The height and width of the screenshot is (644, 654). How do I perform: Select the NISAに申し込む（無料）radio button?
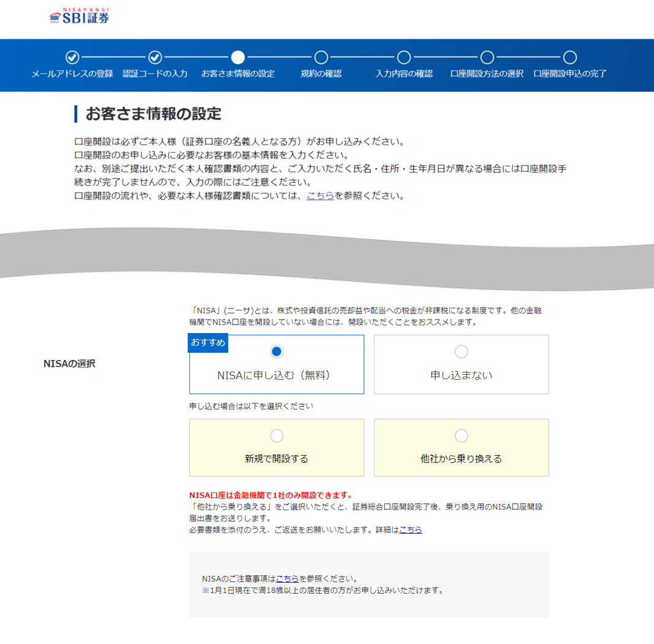(x=276, y=351)
